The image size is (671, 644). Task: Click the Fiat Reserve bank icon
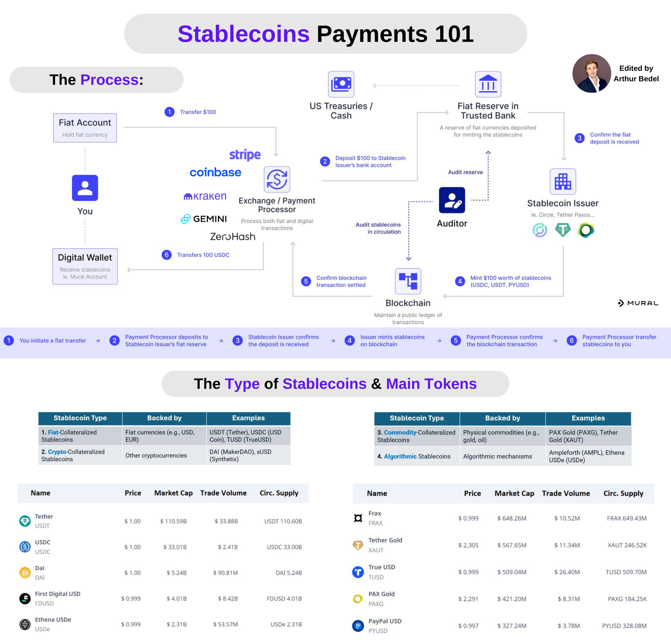coord(488,84)
